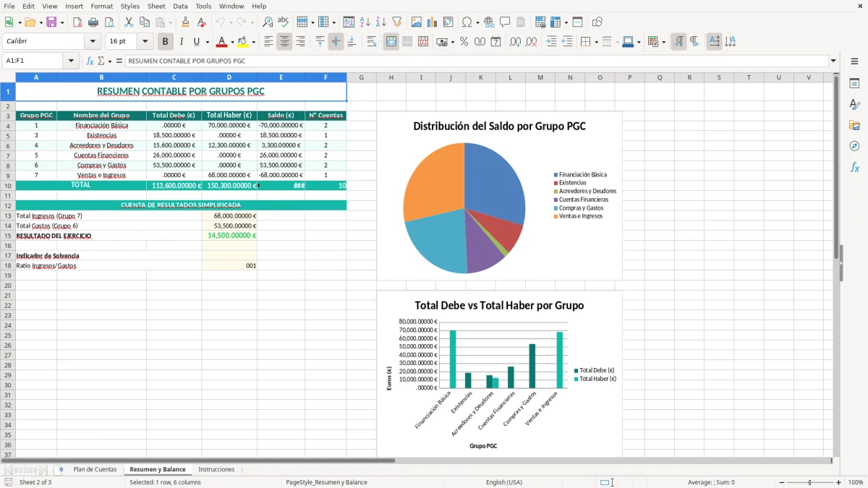Open the Font Name Calibri dropdown
The image size is (868, 488).
[92, 41]
